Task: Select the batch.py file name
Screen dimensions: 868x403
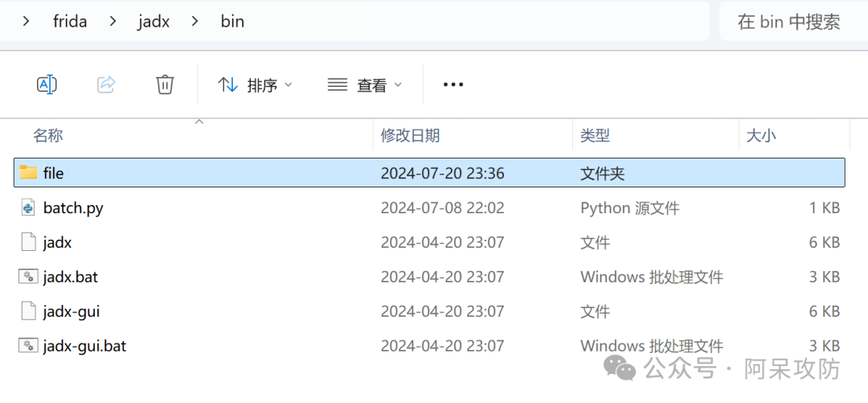Action: tap(73, 208)
